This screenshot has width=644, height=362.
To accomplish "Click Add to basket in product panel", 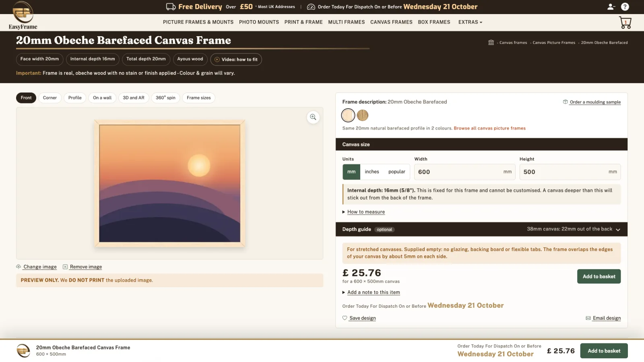I will coord(599,276).
